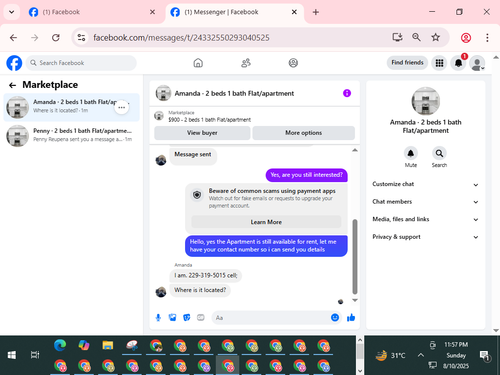Image resolution: width=500 pixels, height=375 pixels.
Task: Click the address bar URL
Action: tap(181, 38)
